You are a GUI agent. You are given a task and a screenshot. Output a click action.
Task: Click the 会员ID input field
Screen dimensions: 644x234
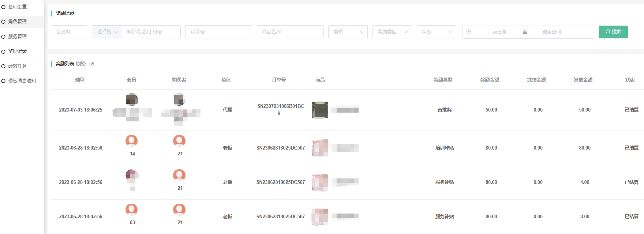pyautogui.click(x=69, y=32)
